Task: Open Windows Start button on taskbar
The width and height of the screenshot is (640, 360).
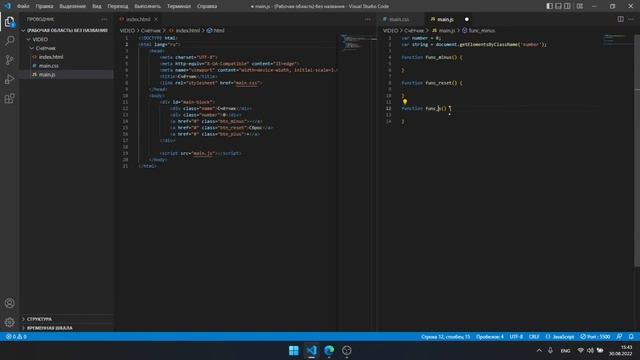Action: [293, 350]
